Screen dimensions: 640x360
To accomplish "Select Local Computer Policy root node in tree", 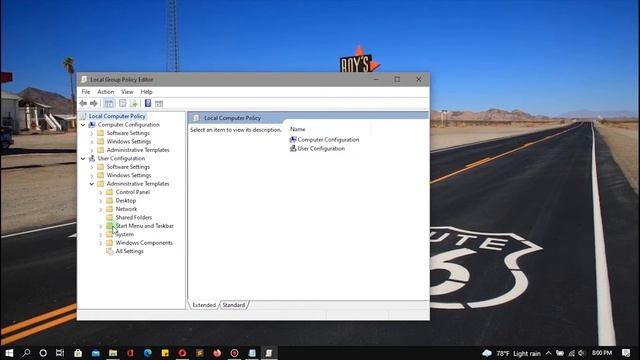I will [117, 116].
